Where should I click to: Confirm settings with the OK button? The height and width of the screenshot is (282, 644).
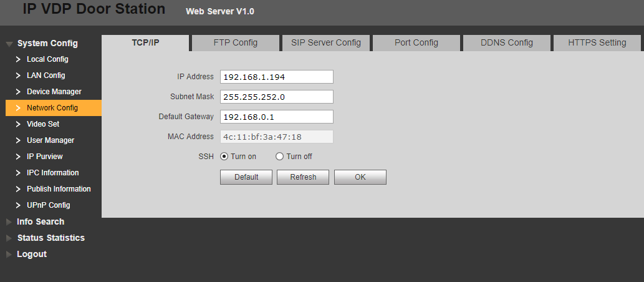point(360,177)
